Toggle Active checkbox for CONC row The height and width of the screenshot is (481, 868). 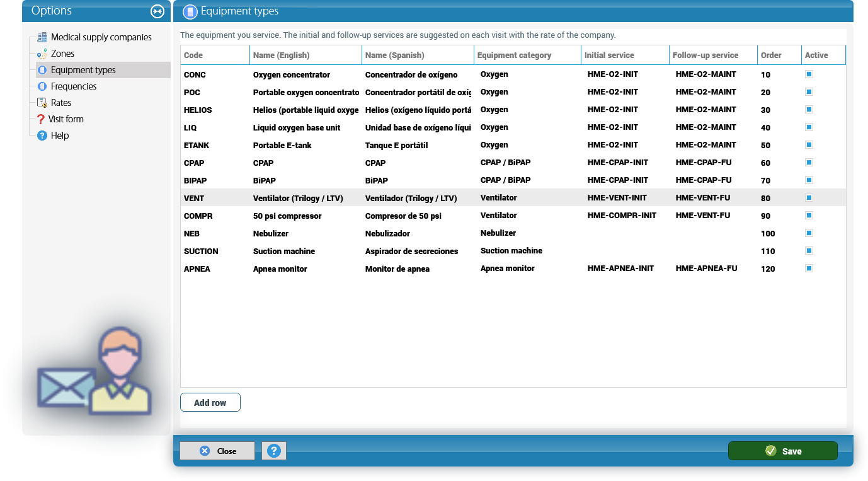click(809, 74)
